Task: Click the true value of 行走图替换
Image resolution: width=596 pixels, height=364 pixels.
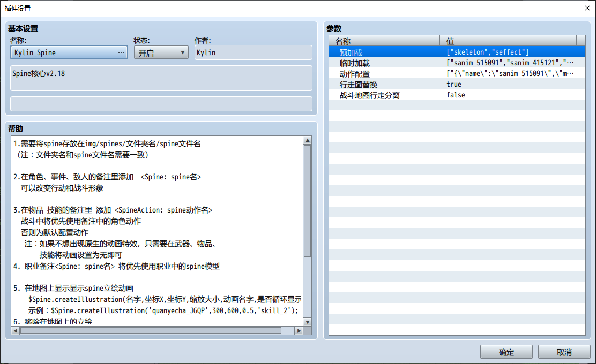Action: pyautogui.click(x=454, y=84)
